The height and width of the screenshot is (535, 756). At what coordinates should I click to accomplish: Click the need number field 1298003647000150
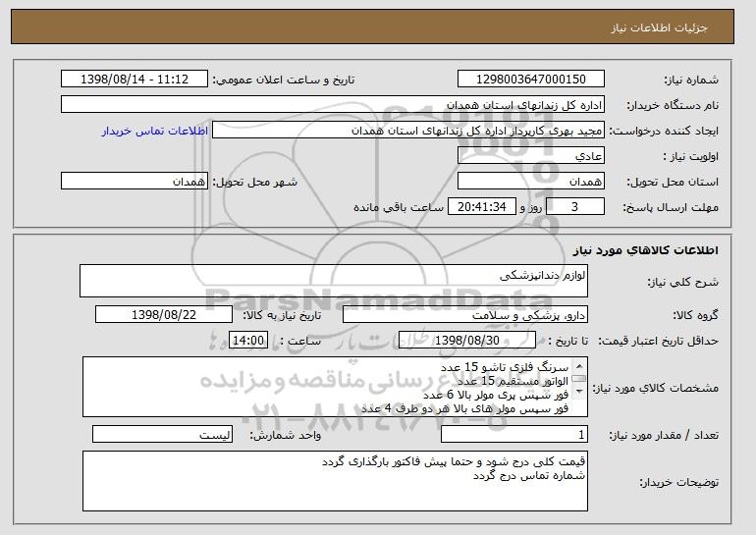pyautogui.click(x=531, y=80)
